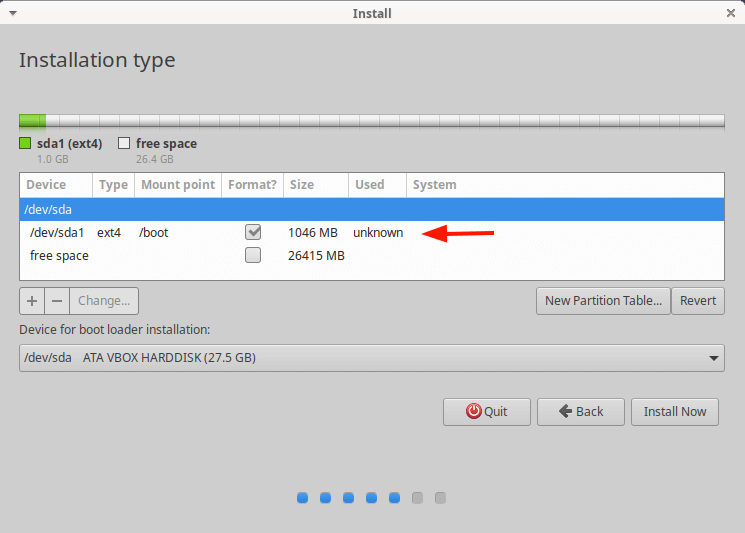Click the System column header
This screenshot has height=533, width=745.
(x=565, y=185)
